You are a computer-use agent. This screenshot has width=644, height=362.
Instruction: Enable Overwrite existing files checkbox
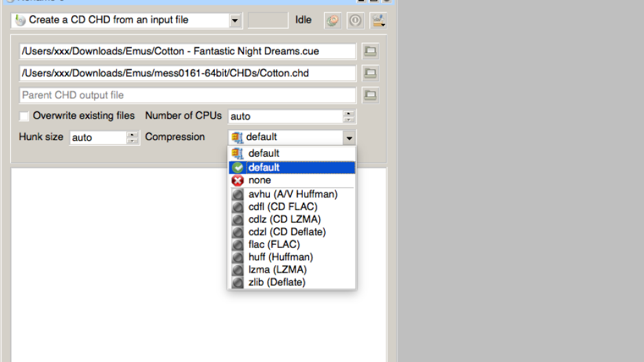click(24, 116)
